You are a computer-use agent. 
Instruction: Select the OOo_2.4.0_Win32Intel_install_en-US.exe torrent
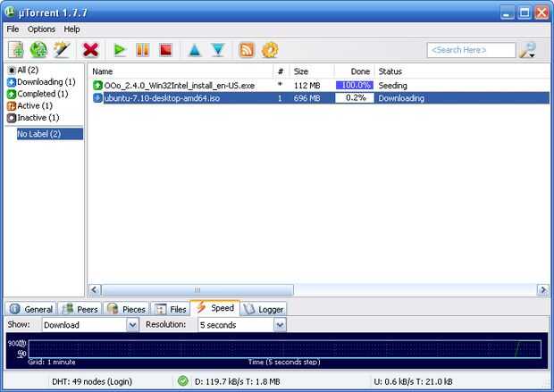tap(179, 86)
